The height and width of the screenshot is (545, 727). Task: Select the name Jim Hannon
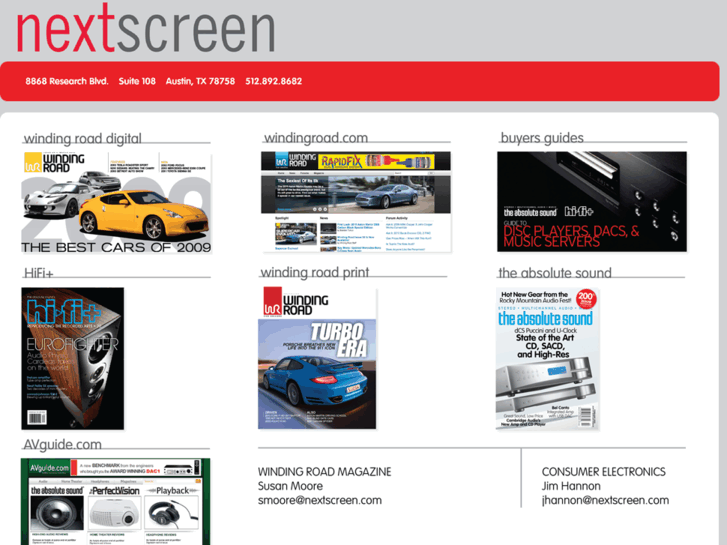pos(571,486)
